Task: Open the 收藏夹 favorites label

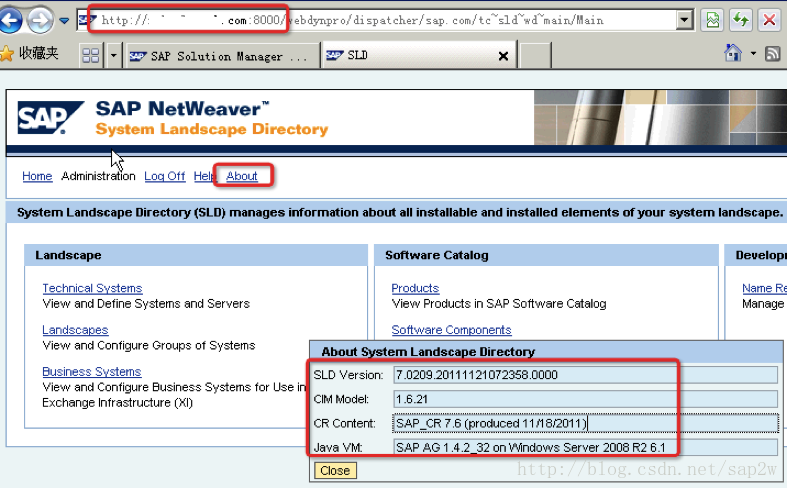Action: point(38,53)
